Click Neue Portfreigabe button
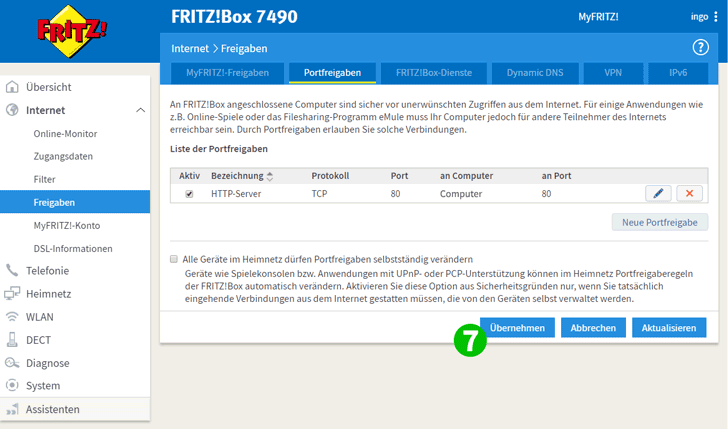Image resolution: width=728 pixels, height=429 pixels. pyautogui.click(x=660, y=222)
